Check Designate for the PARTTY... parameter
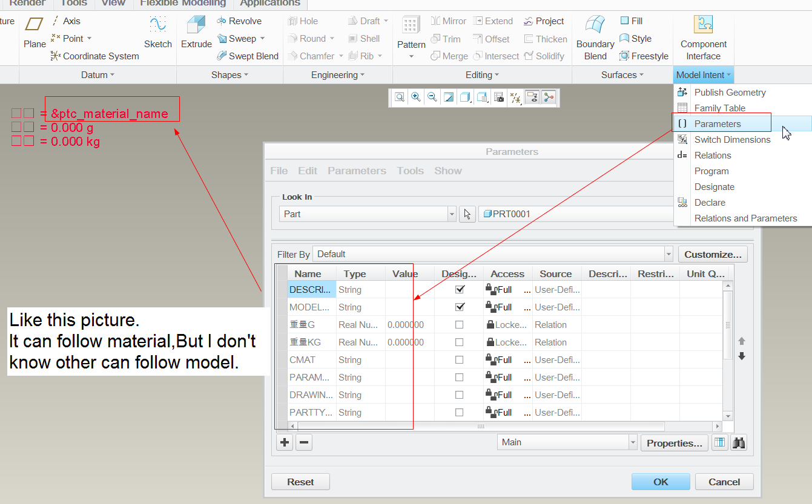 click(x=460, y=413)
